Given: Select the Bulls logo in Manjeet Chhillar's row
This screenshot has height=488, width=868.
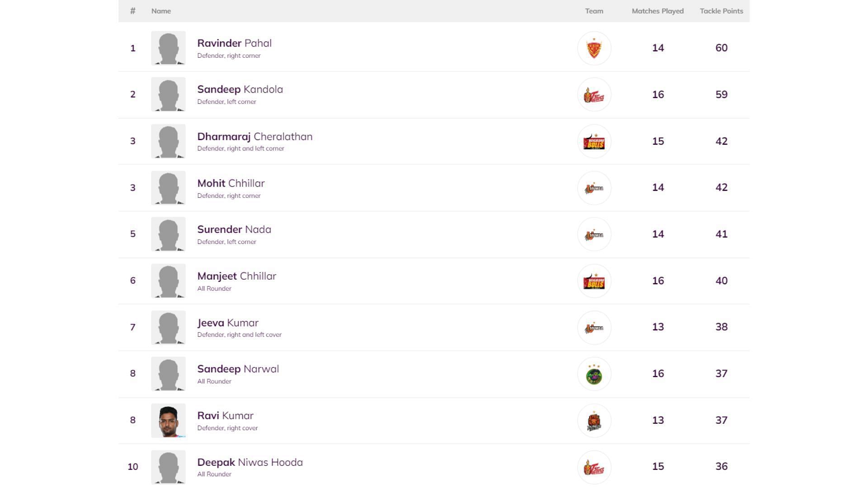Looking at the screenshot, I should click(594, 281).
